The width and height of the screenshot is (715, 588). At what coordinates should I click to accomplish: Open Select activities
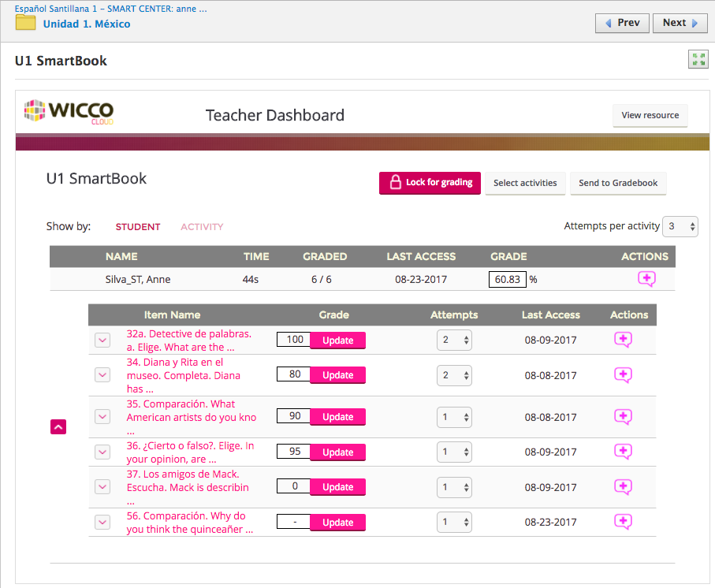pos(525,183)
